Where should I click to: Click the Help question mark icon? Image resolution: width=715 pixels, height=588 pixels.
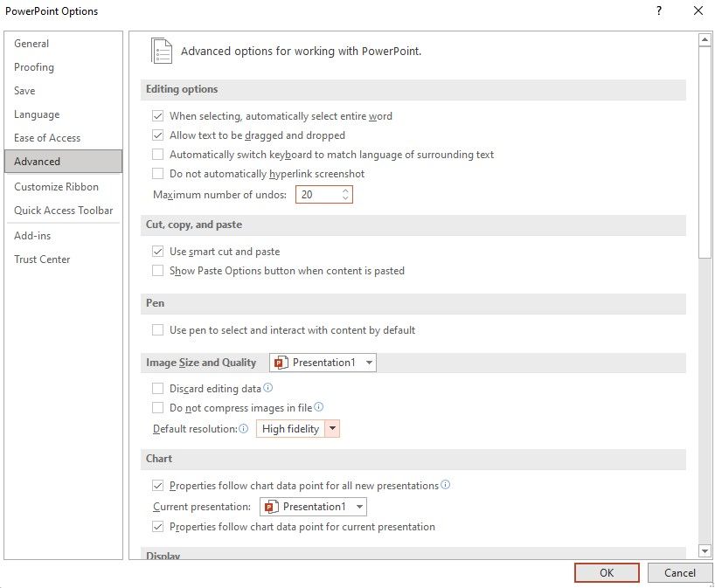tap(658, 11)
